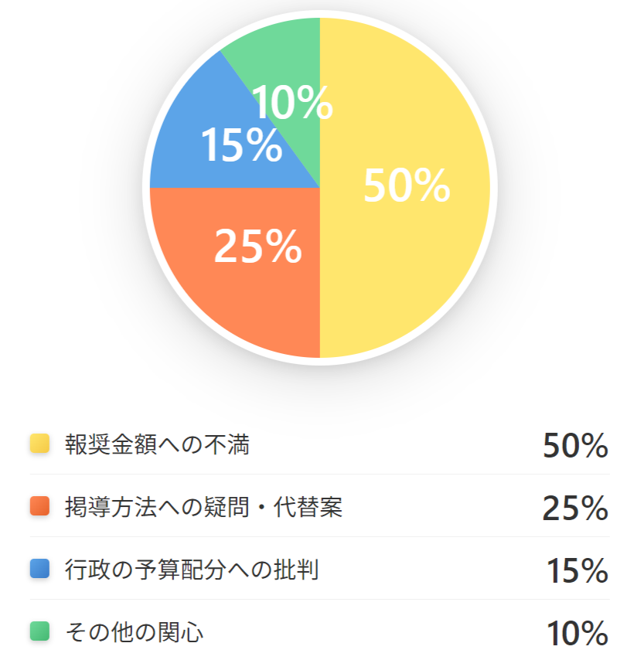The height and width of the screenshot is (660, 644).
Task: Click the white 25% label on pie
Action: [x=257, y=247]
